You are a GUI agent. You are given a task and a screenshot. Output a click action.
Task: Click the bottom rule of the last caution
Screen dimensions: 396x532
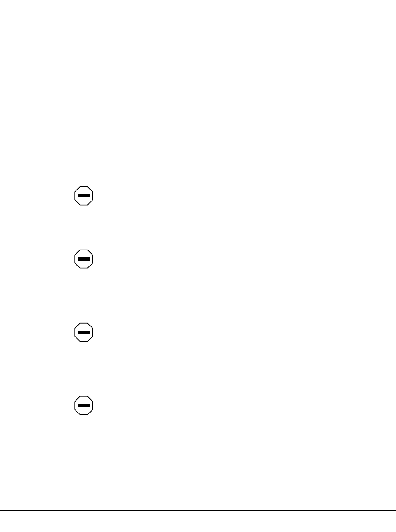(x=247, y=452)
